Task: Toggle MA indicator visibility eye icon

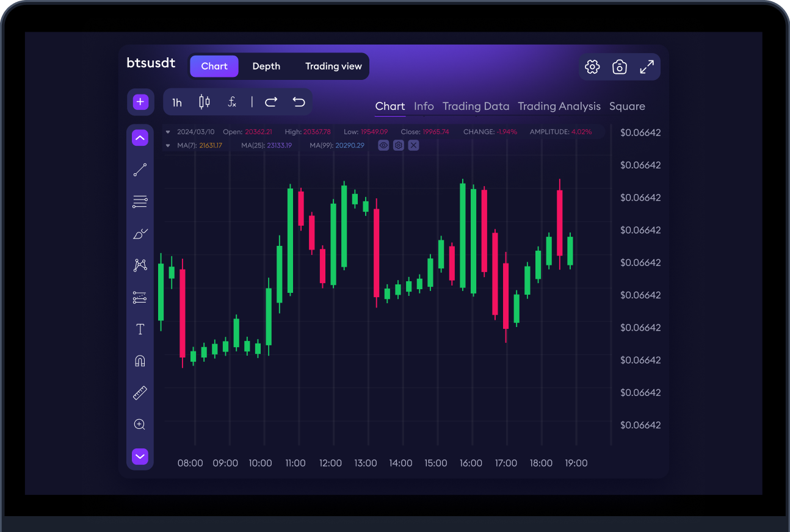Action: pos(383,145)
